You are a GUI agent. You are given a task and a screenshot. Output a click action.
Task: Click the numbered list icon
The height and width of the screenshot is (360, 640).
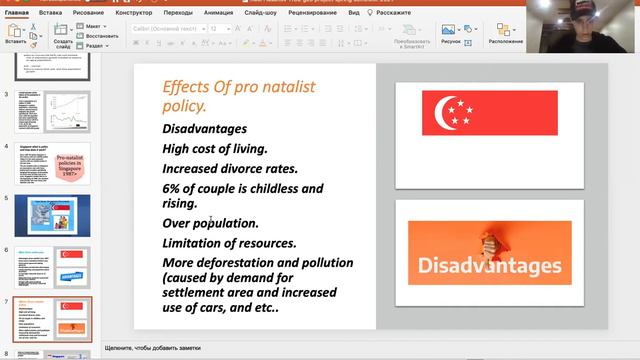[304, 29]
